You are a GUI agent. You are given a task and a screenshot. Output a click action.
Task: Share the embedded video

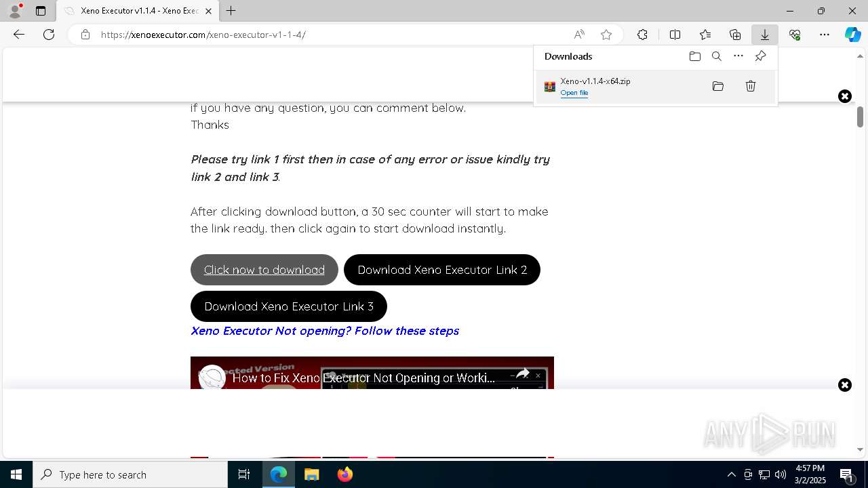pyautogui.click(x=522, y=374)
